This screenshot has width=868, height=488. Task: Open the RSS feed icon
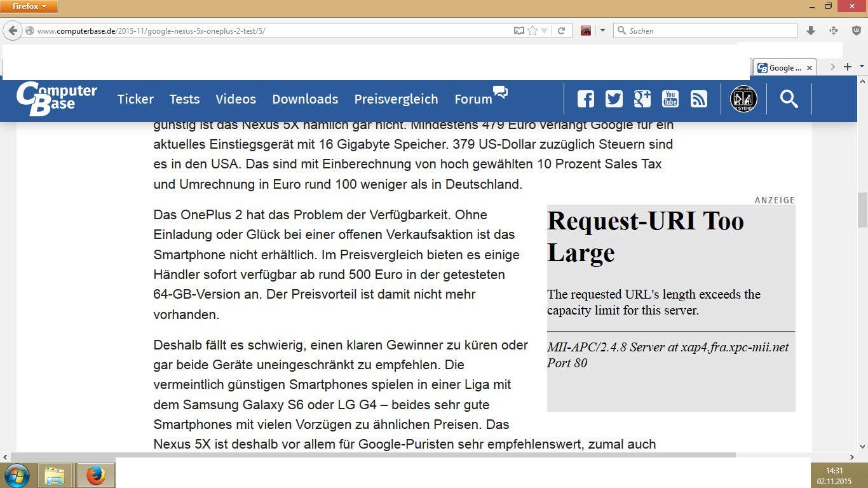(x=699, y=98)
